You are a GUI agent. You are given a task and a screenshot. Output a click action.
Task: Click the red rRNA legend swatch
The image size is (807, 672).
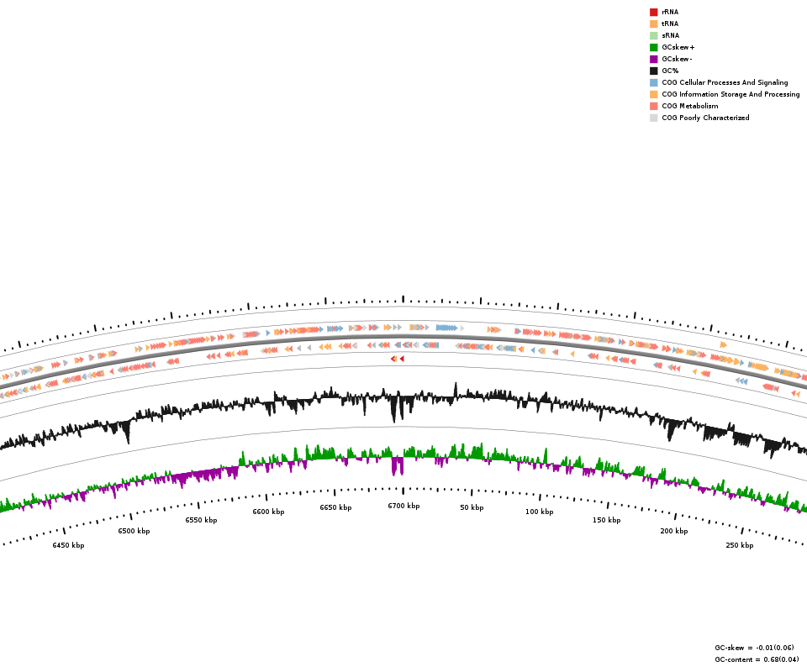click(653, 13)
